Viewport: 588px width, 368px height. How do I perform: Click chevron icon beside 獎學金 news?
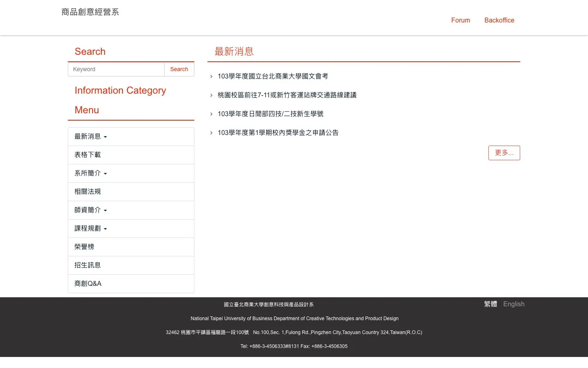click(x=211, y=133)
